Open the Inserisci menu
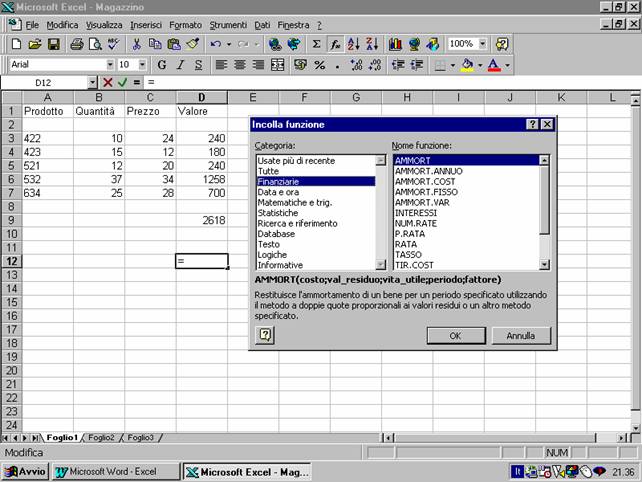 click(x=146, y=25)
